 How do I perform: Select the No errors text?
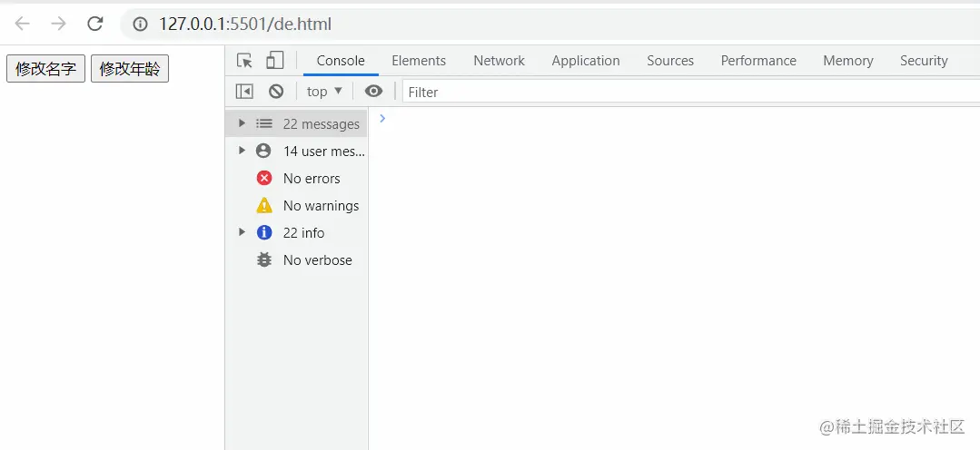point(312,179)
